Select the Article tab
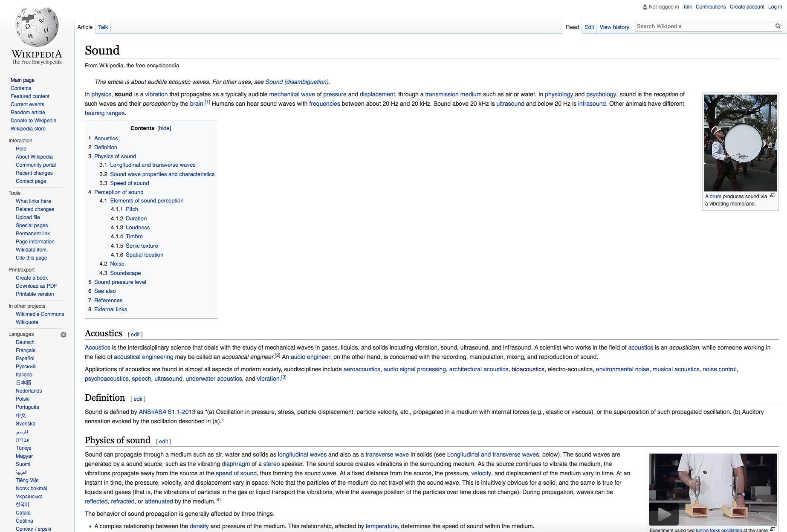 point(85,27)
